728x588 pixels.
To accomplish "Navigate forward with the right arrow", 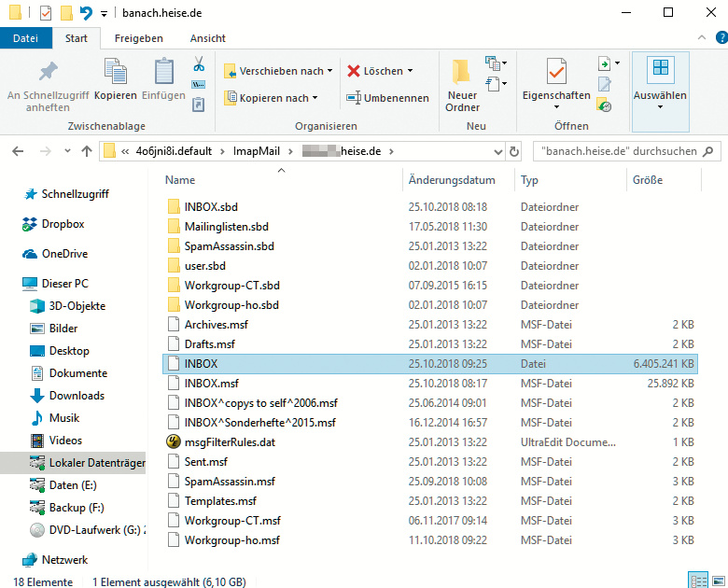I will [x=45, y=151].
